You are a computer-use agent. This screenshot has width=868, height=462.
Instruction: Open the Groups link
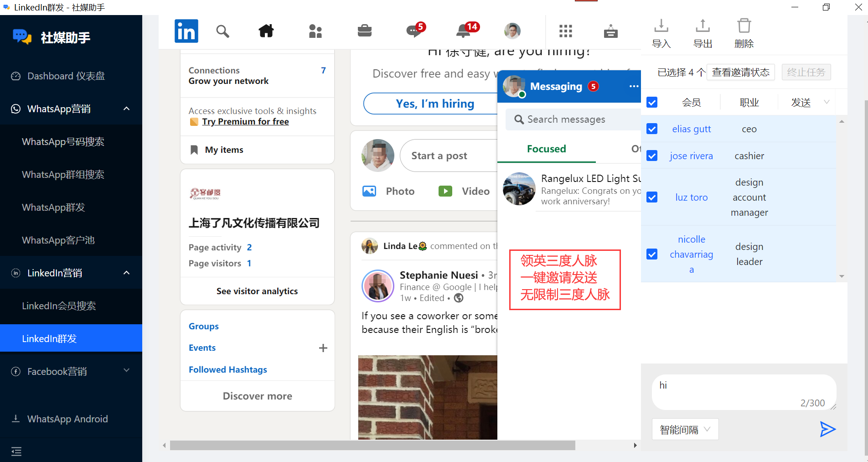click(x=203, y=326)
